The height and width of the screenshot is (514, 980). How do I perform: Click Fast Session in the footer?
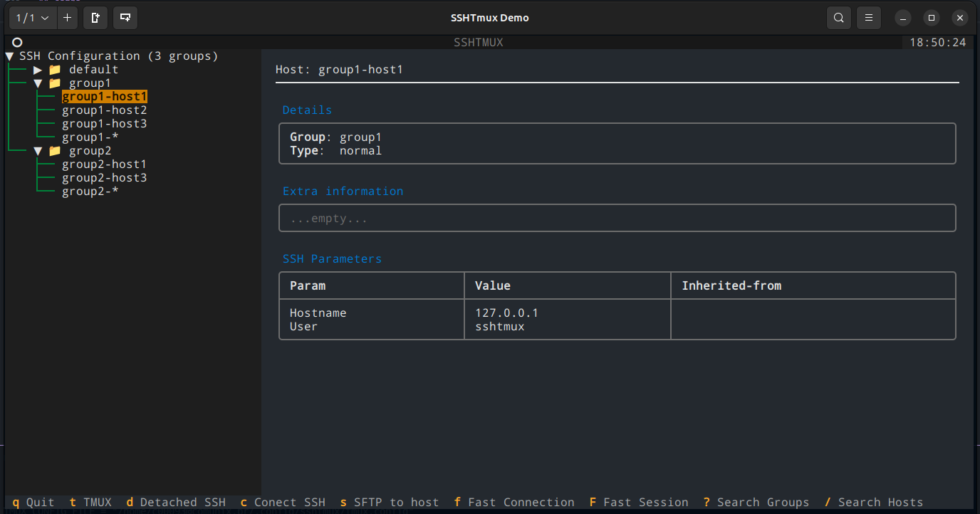click(639, 503)
